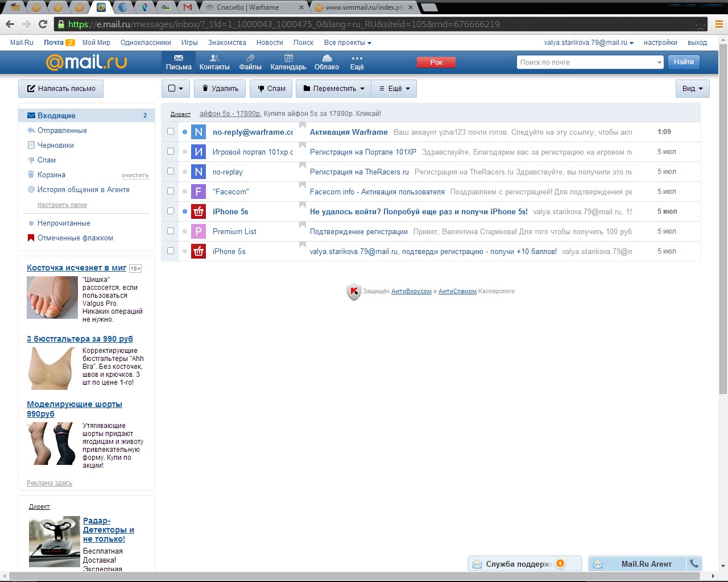Click the Написать письмо compose button
Screen dimensions: 728x582
[61, 89]
